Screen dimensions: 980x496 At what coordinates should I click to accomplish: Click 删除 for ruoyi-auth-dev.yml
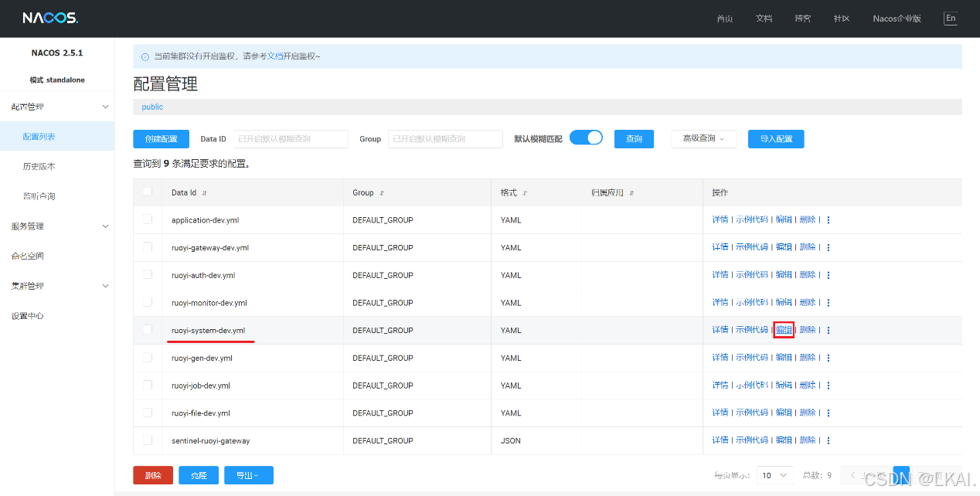pyautogui.click(x=808, y=275)
